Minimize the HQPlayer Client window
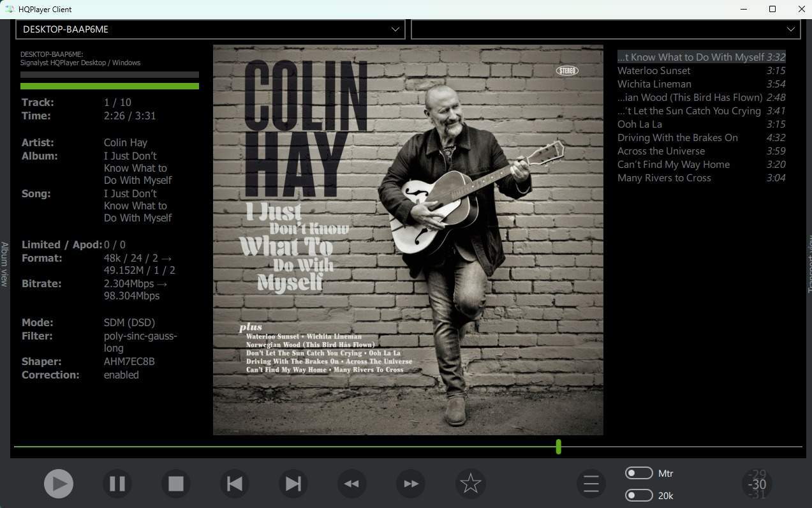This screenshot has width=812, height=508. (743, 9)
